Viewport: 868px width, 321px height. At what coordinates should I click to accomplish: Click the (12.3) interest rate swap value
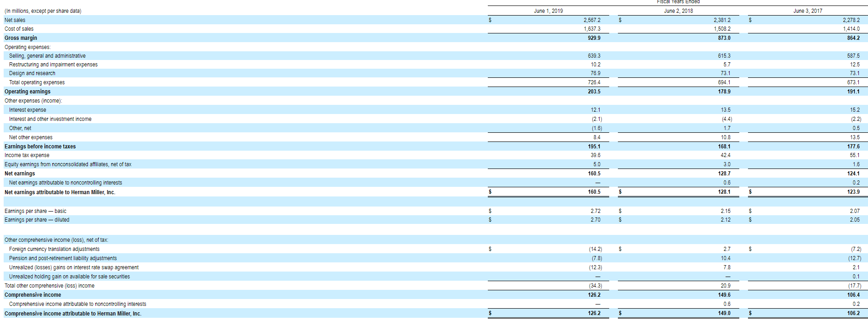pos(595,267)
